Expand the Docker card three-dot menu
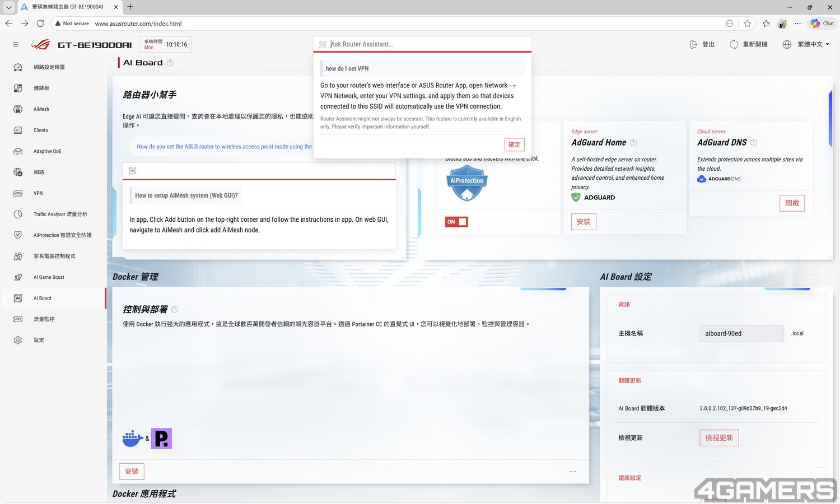 coord(572,472)
